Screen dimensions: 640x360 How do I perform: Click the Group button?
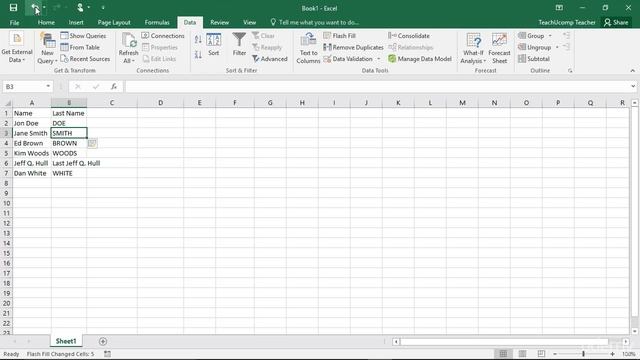[531, 36]
